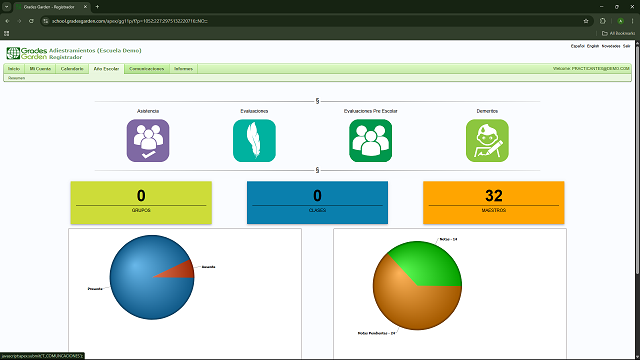640x360 pixels.
Task: Open the Comunicaciones tab
Action: pos(147,69)
